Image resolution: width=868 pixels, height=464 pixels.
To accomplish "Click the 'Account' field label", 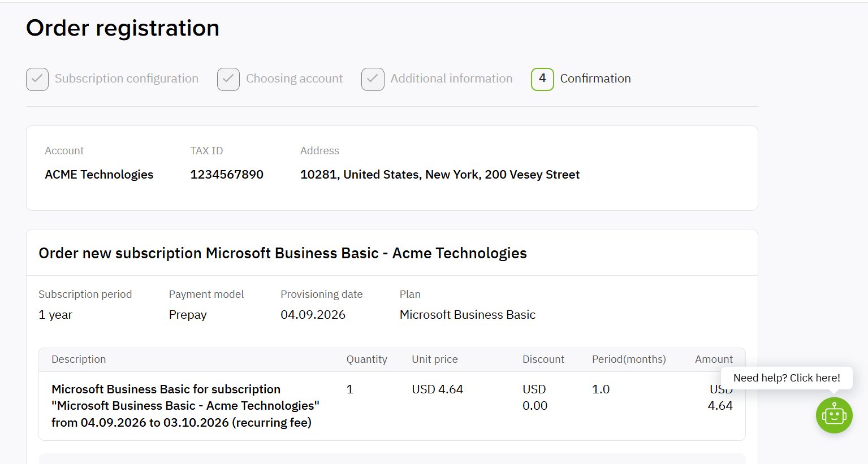I will click(64, 151).
